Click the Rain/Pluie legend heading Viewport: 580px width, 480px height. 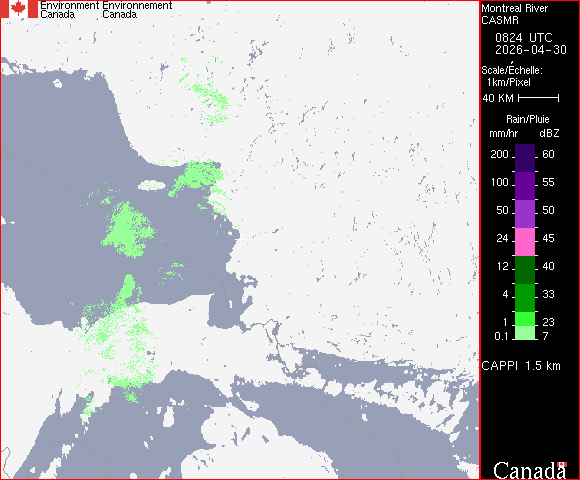[527, 119]
